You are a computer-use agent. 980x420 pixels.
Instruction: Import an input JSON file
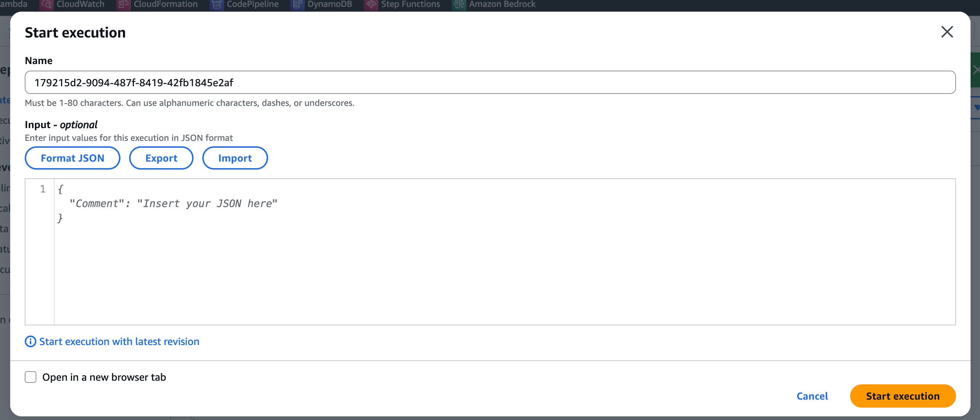coord(235,158)
